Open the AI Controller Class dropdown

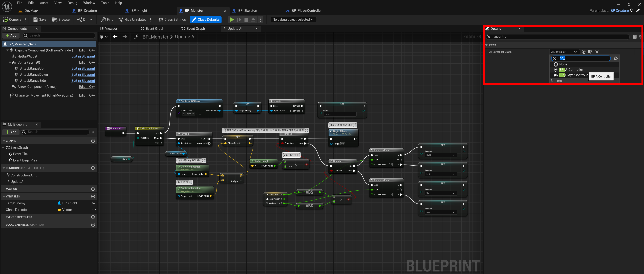(x=564, y=52)
